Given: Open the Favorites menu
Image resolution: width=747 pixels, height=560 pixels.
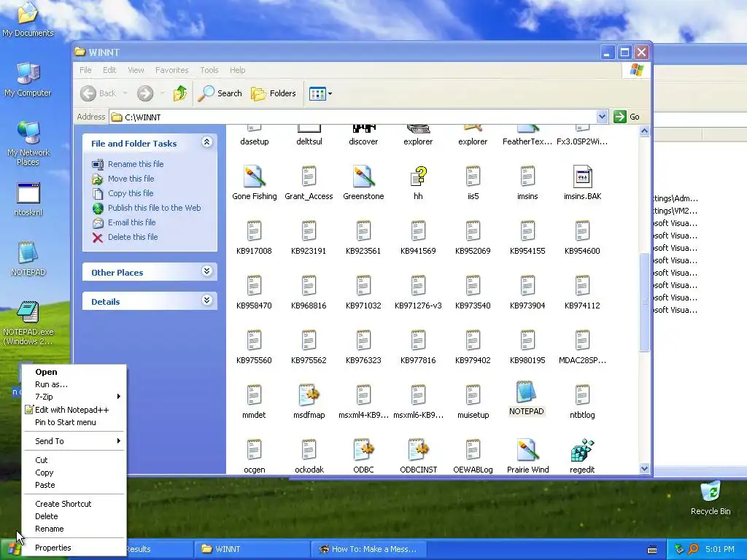Looking at the screenshot, I should (172, 70).
